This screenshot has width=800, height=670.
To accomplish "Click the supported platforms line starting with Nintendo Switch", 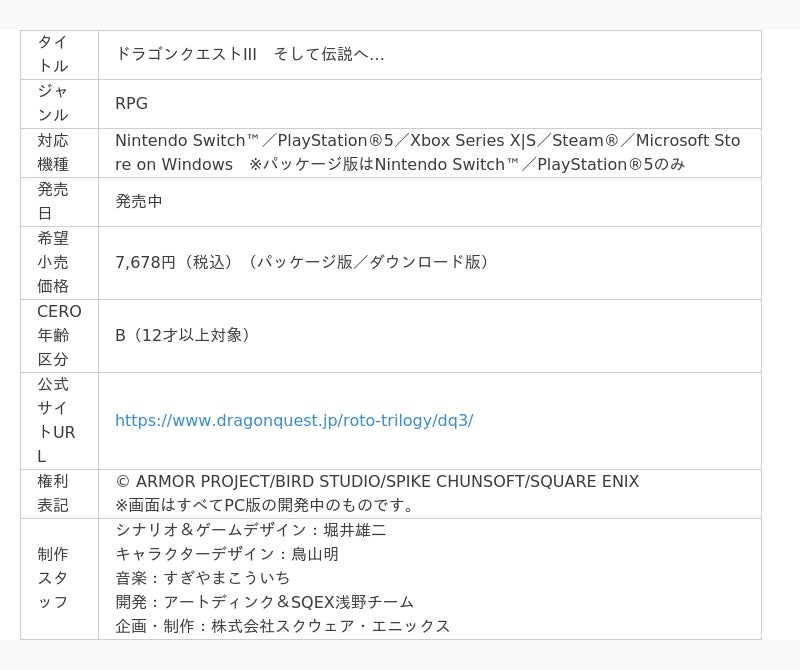I will [x=427, y=140].
